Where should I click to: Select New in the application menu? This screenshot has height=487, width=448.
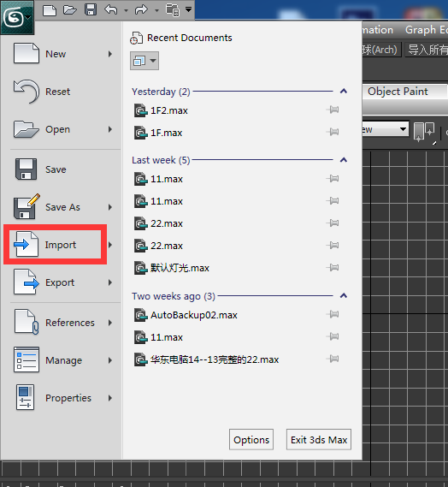coord(62,54)
